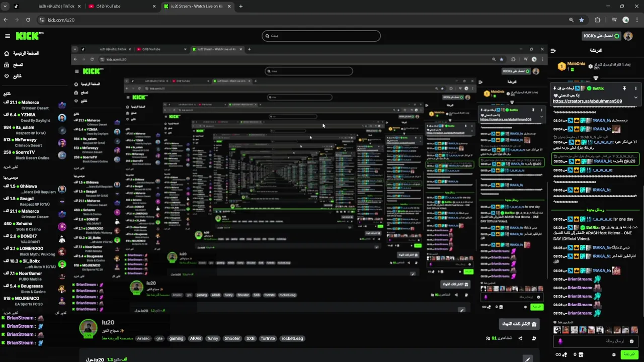Select the Arabic tag below stream
Image resolution: width=644 pixels, height=362 pixels.
click(x=144, y=338)
